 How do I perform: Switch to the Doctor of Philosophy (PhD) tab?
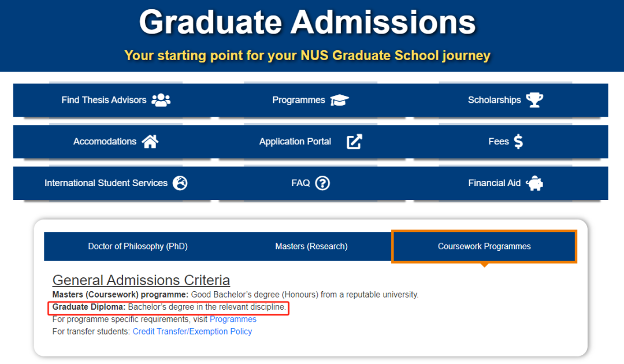click(x=138, y=246)
